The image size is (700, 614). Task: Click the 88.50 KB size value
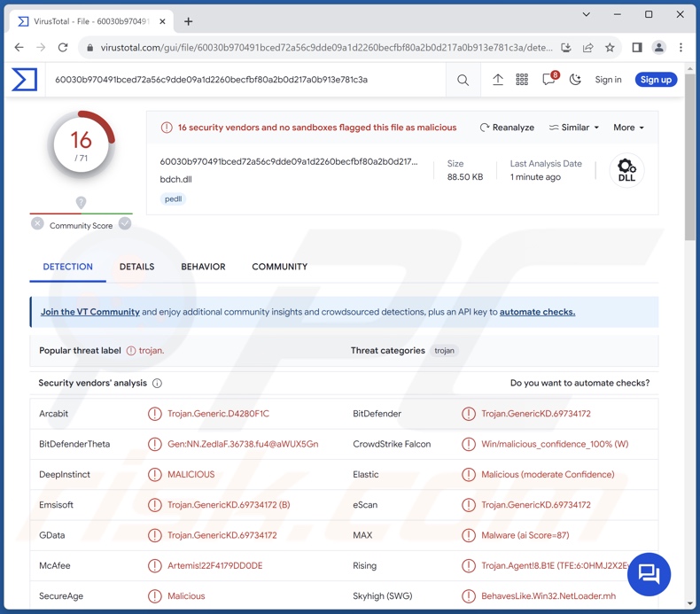465,177
